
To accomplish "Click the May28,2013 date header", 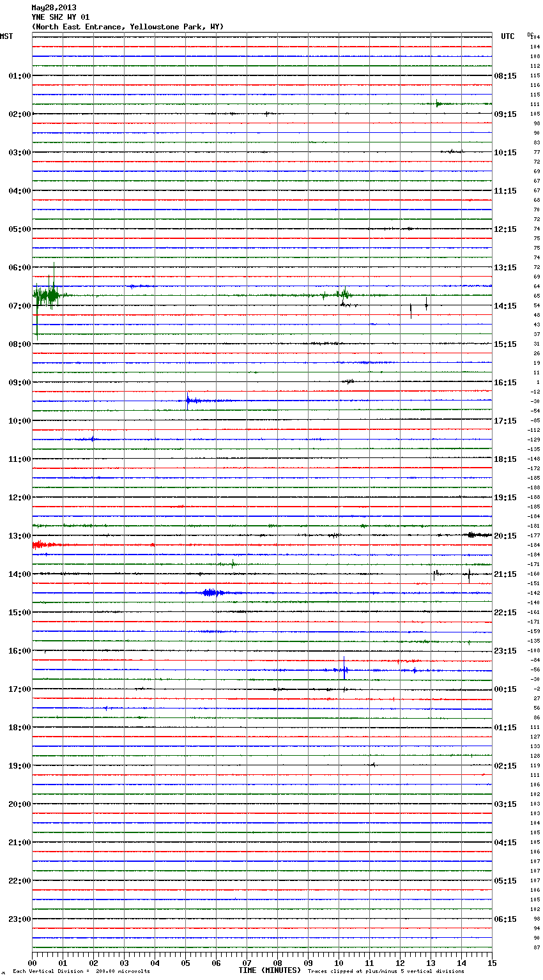I will coord(54,8).
